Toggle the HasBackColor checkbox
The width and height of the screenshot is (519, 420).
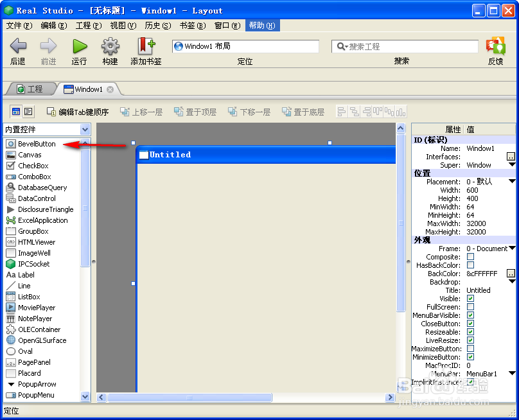(470, 265)
